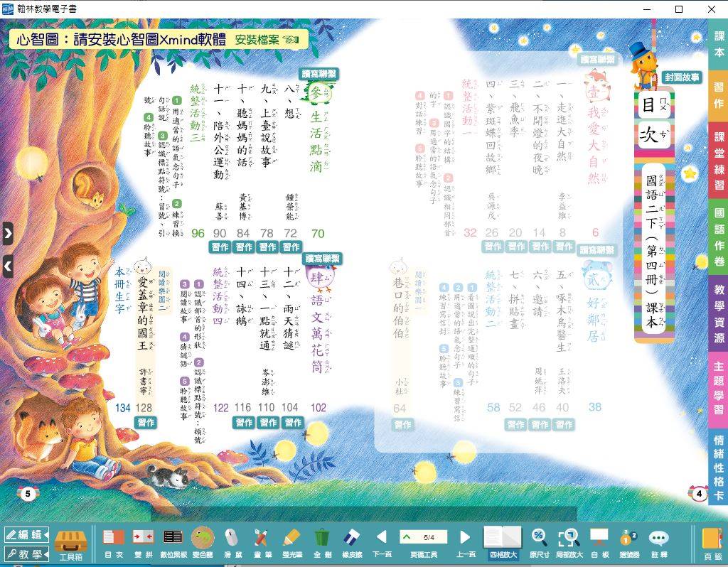Switch to the 國語作卷 side tab
The height and width of the screenshot is (567, 728).
(x=719, y=237)
